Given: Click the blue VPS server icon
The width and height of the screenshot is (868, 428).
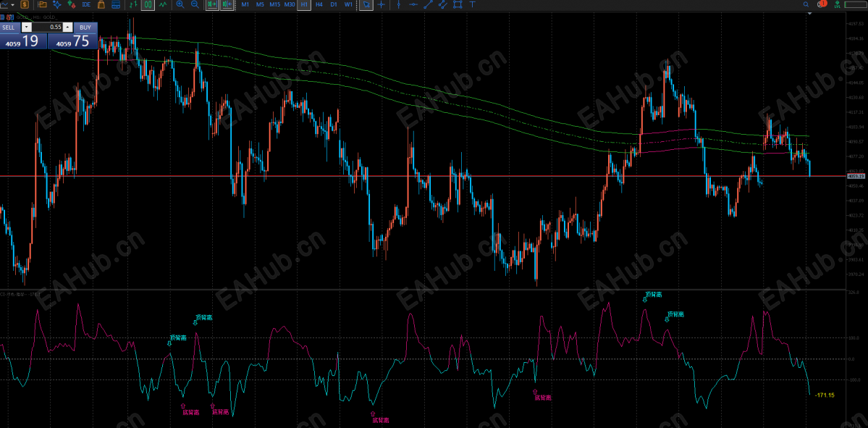Looking at the screenshot, I should coord(116,4).
